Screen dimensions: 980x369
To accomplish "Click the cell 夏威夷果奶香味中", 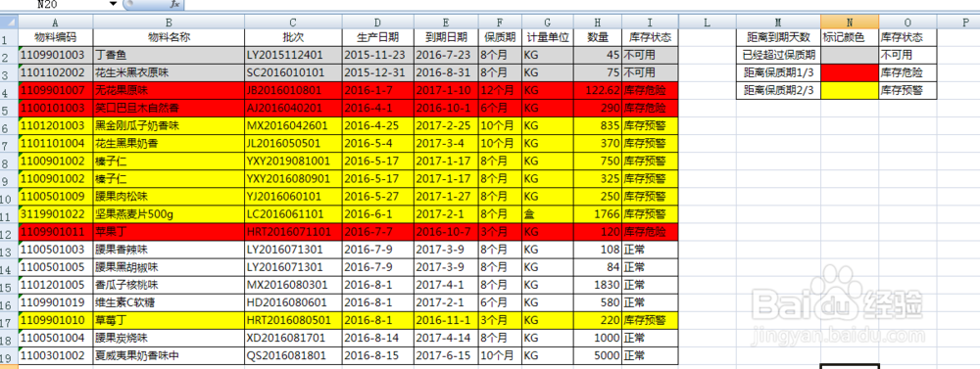I will [x=169, y=356].
